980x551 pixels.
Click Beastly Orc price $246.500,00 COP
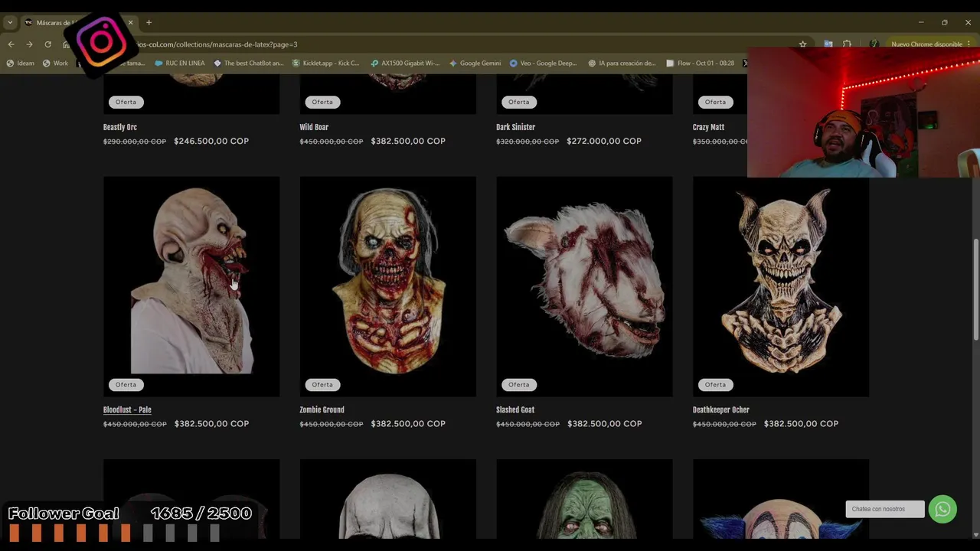(211, 141)
